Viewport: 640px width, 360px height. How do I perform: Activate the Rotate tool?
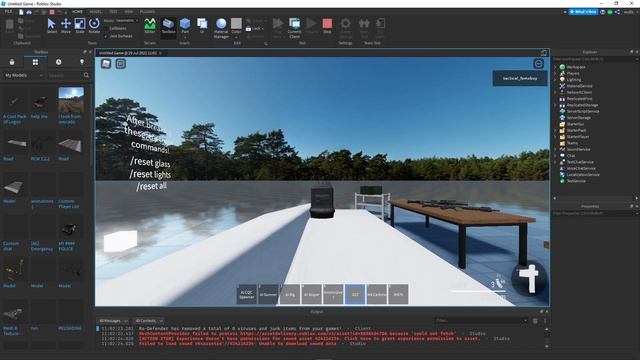point(94,25)
